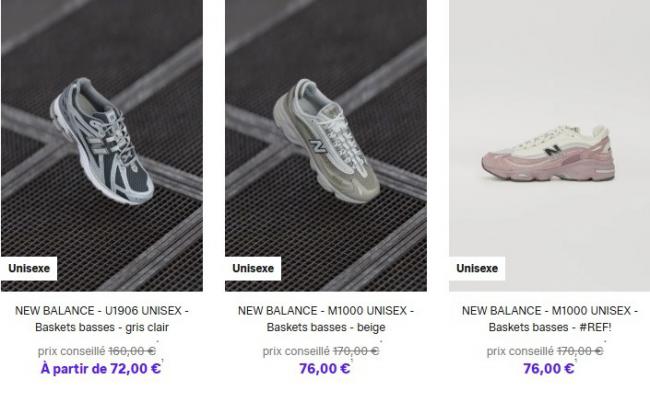
Task: Click the Unisexe badge on pink sneaker
Action: pos(477,269)
